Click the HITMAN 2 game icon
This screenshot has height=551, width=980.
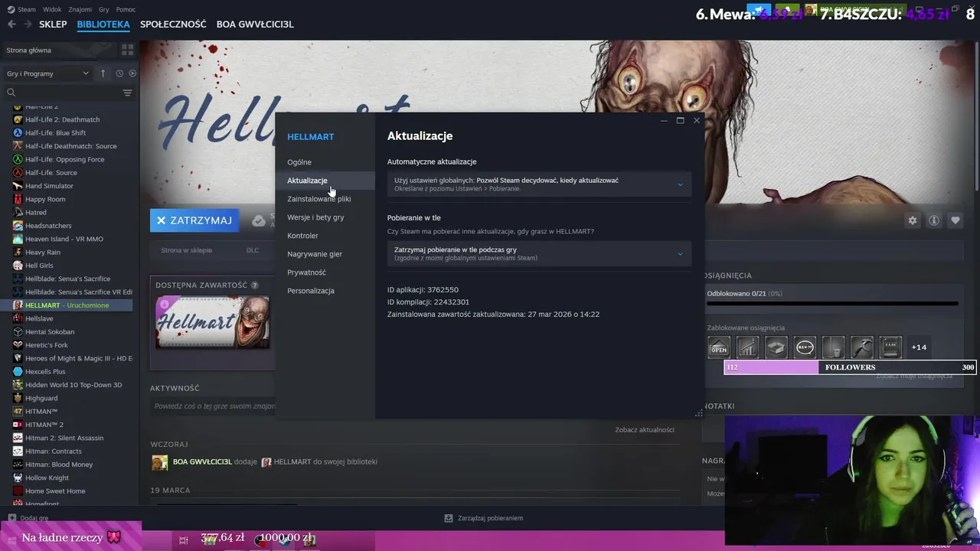coord(18,425)
